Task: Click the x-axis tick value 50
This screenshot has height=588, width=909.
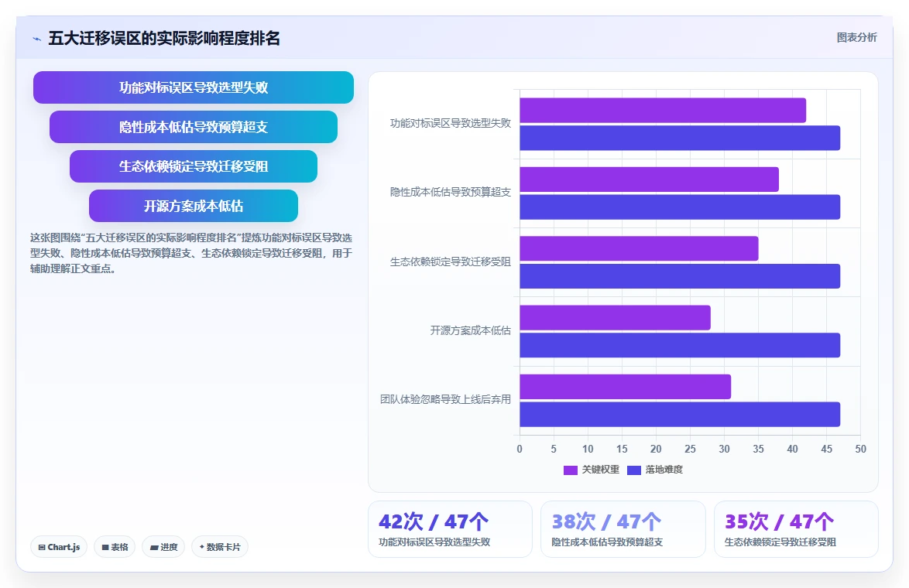Action: pos(860,449)
